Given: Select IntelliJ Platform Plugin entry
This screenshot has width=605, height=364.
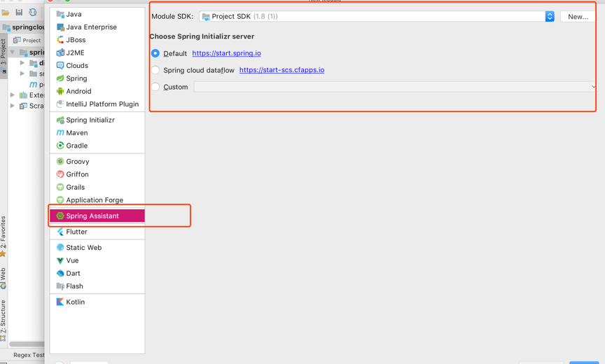Looking at the screenshot, I should tap(97, 104).
